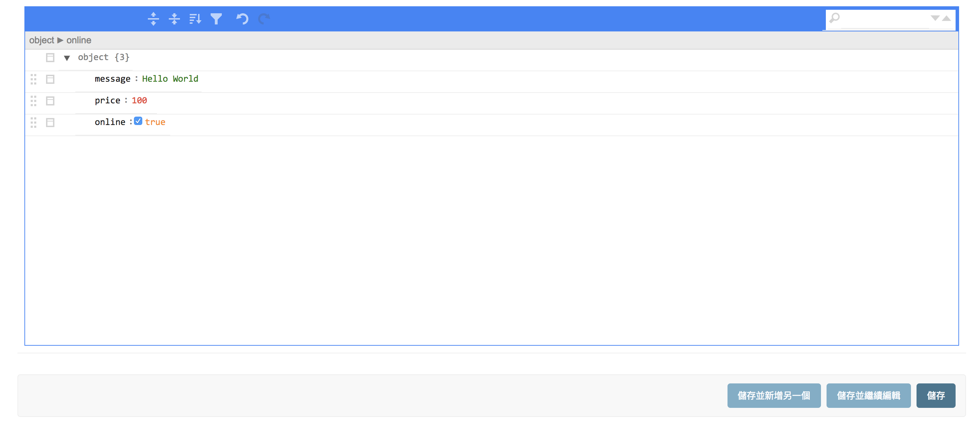
Task: Click 儲存並繼續編輯 button
Action: pos(868,395)
